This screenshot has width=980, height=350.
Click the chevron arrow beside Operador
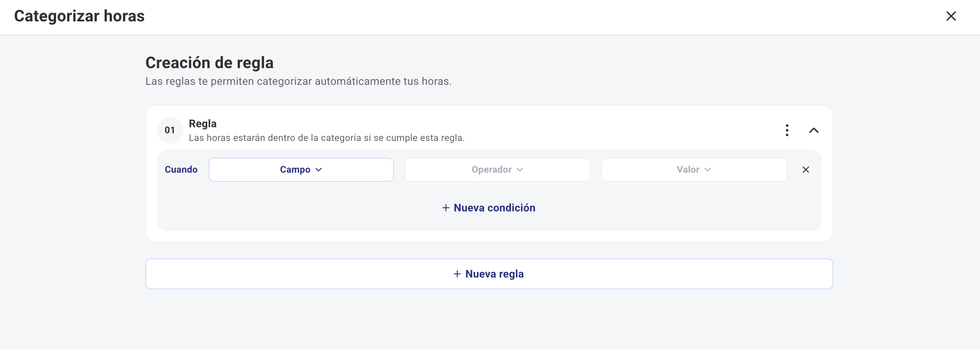coord(520,170)
